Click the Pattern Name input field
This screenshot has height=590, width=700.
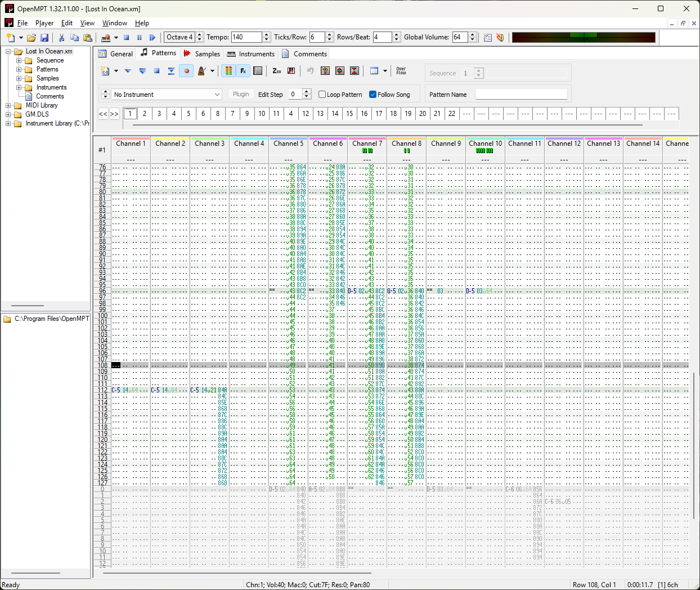522,95
